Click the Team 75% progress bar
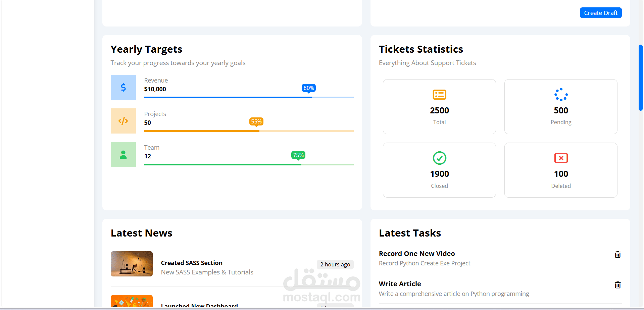644x310 pixels. click(249, 164)
